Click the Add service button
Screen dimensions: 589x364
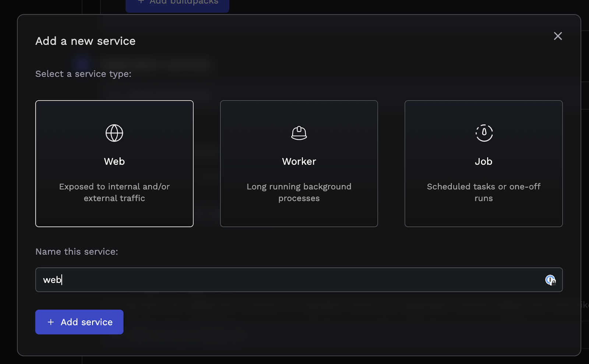tap(79, 322)
